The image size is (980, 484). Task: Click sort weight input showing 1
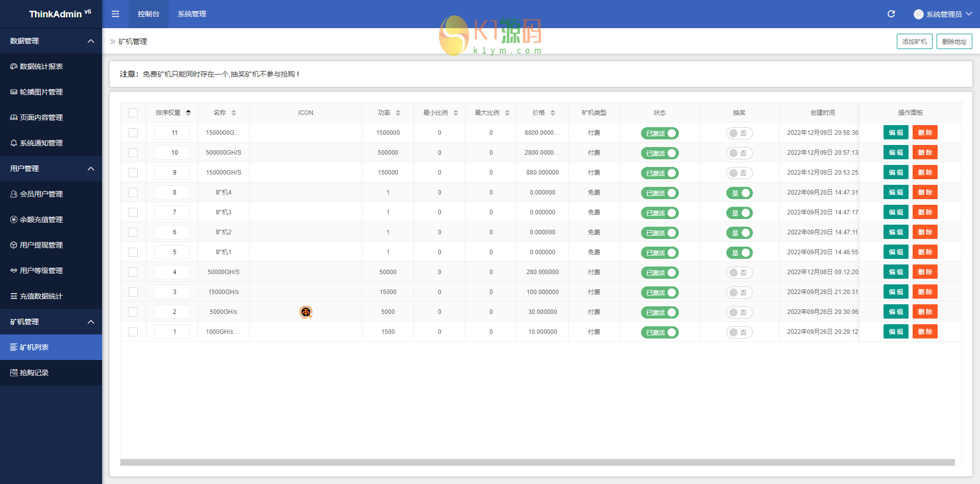coord(172,332)
